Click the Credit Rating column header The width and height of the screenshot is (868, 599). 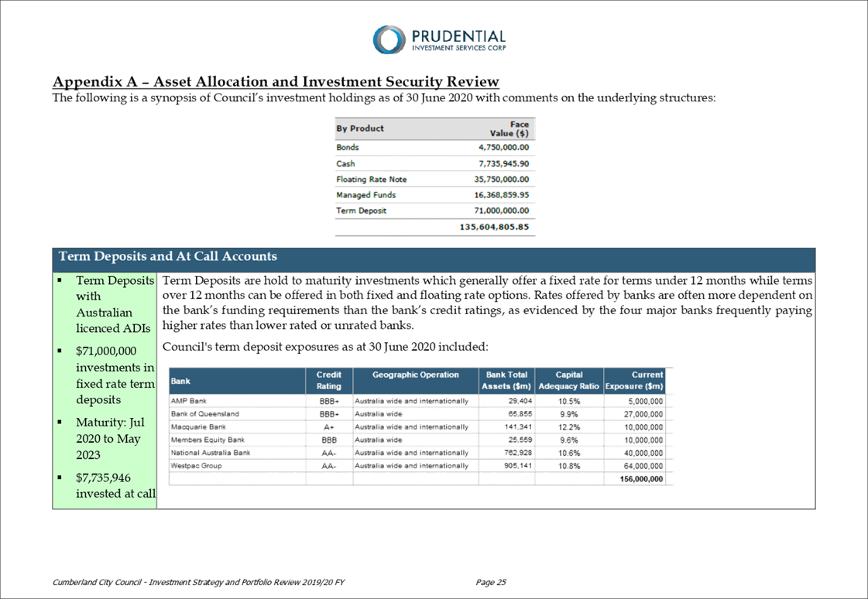[329, 381]
